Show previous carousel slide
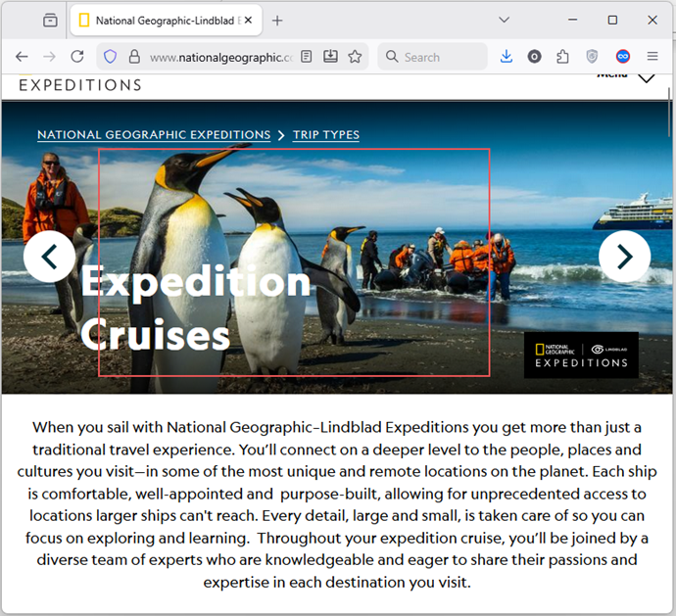Viewport: 676px width, 616px height. point(49,257)
